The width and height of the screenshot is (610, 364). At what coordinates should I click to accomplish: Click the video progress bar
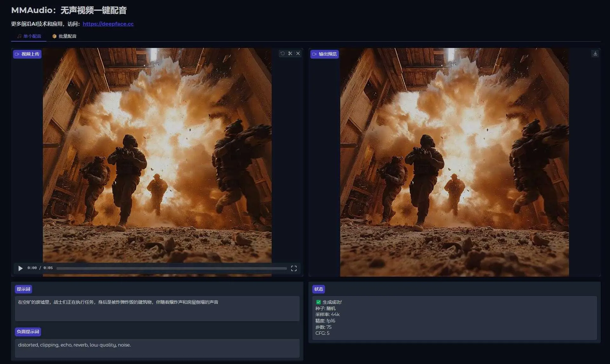[x=172, y=268]
